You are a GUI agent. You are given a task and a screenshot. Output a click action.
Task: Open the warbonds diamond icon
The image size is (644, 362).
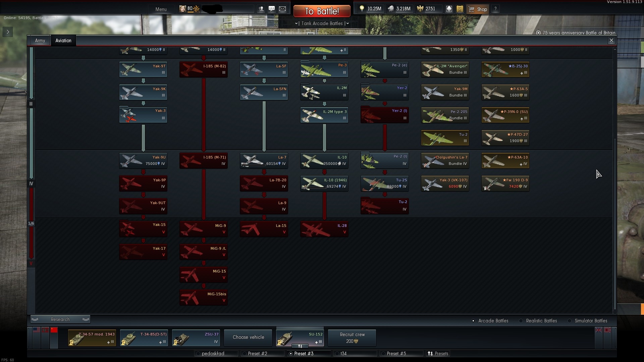(x=449, y=9)
